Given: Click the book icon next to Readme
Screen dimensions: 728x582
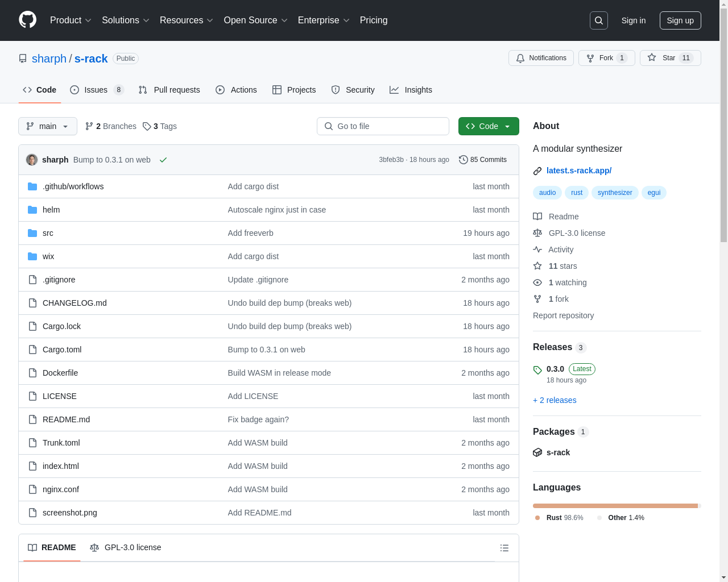Looking at the screenshot, I should 537,217.
